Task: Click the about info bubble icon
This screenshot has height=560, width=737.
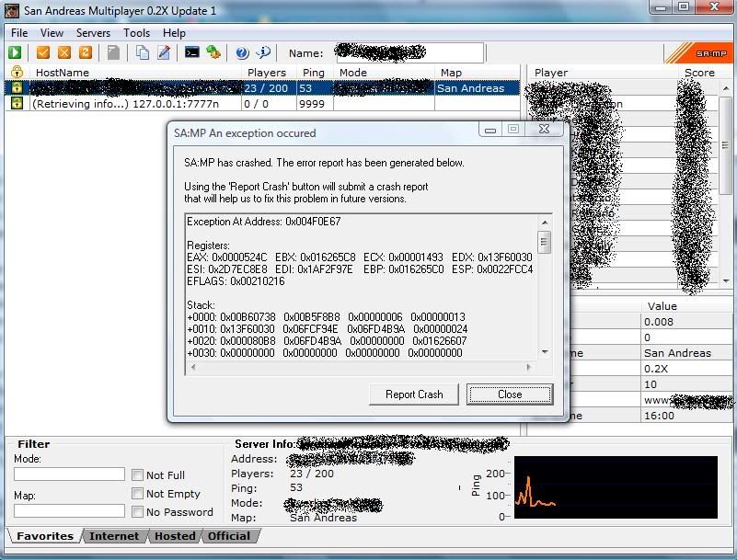Action: pos(264,52)
